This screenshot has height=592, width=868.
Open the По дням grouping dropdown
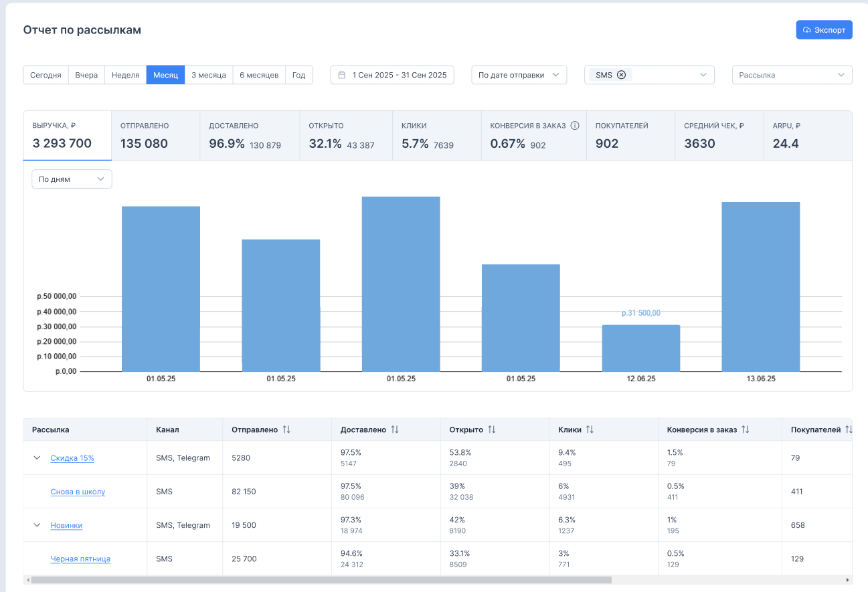[x=72, y=179]
